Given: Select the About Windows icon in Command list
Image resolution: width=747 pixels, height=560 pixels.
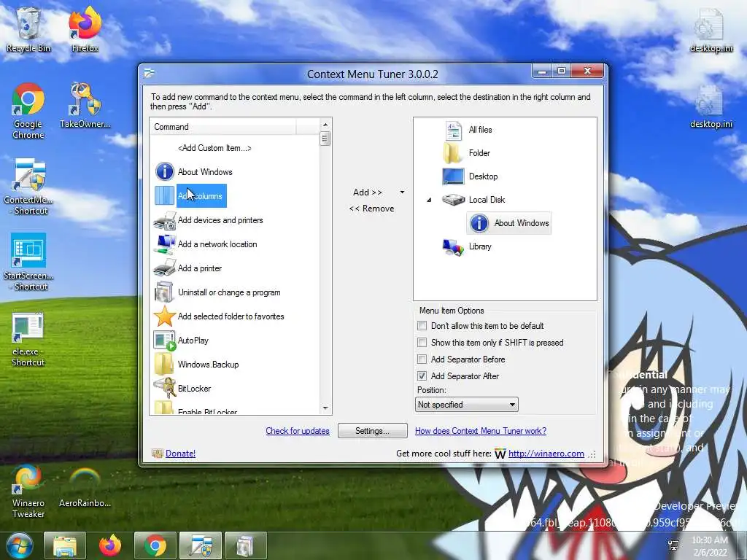Looking at the screenshot, I should [x=165, y=171].
